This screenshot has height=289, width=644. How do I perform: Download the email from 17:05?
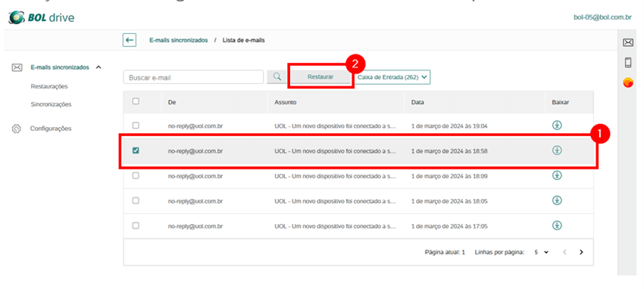pos(557,225)
